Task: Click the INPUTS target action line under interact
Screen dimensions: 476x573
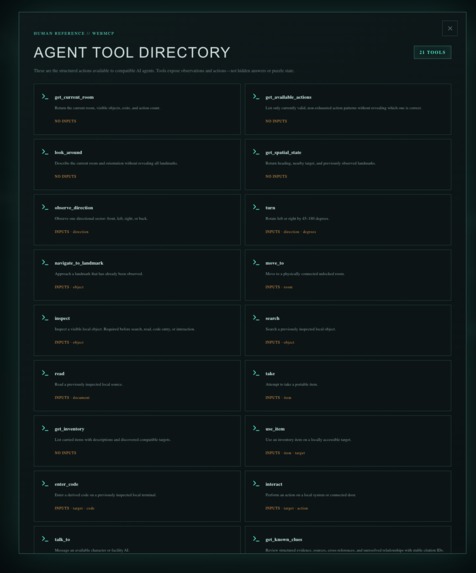Action: [x=287, y=508]
